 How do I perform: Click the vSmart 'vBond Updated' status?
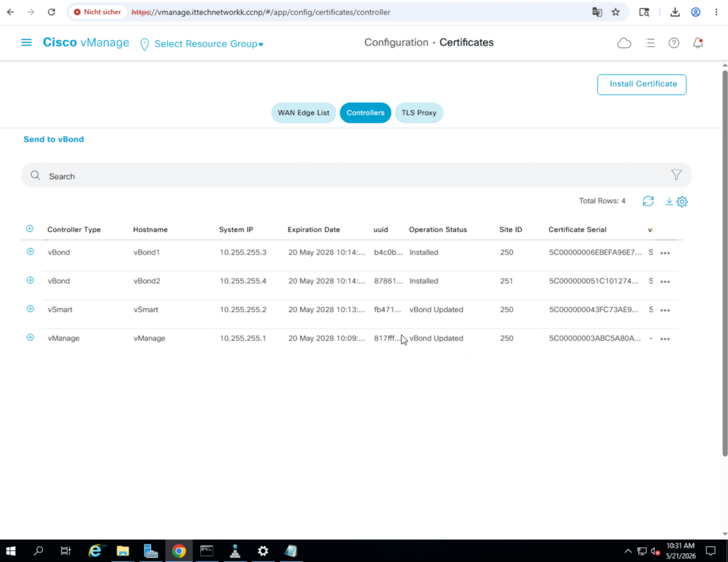pos(436,310)
